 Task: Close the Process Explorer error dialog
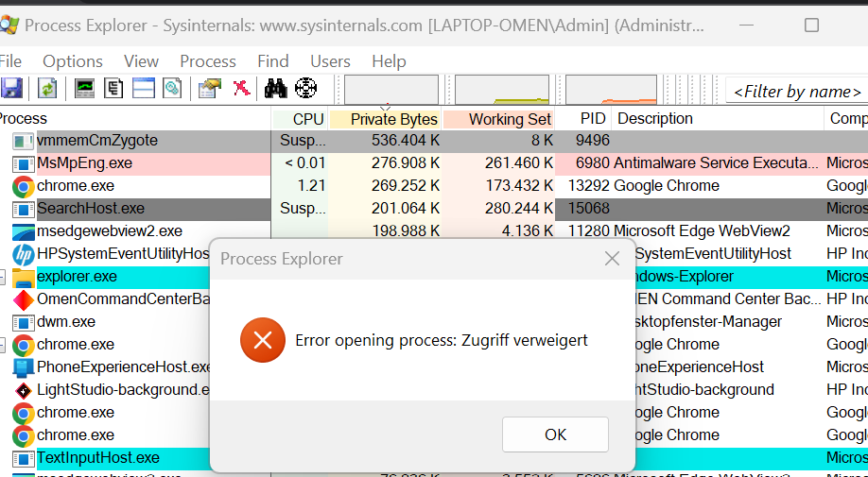pos(612,259)
